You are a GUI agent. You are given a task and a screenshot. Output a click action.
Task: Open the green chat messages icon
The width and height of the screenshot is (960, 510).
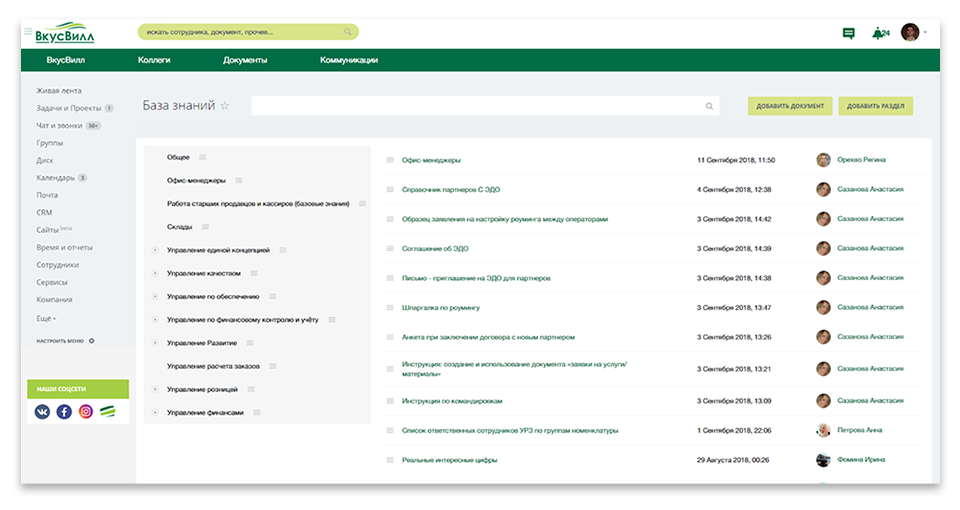click(849, 33)
